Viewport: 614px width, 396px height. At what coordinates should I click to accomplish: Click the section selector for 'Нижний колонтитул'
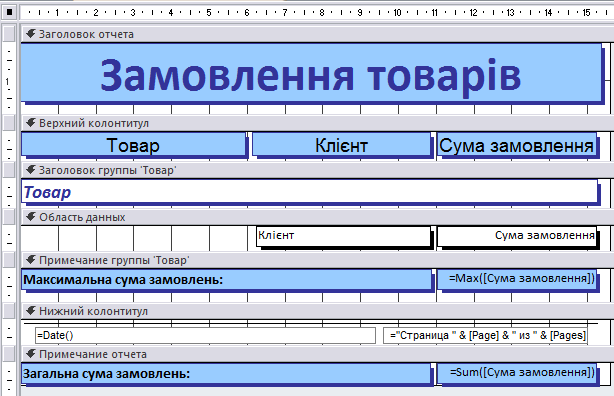[x=9, y=311]
